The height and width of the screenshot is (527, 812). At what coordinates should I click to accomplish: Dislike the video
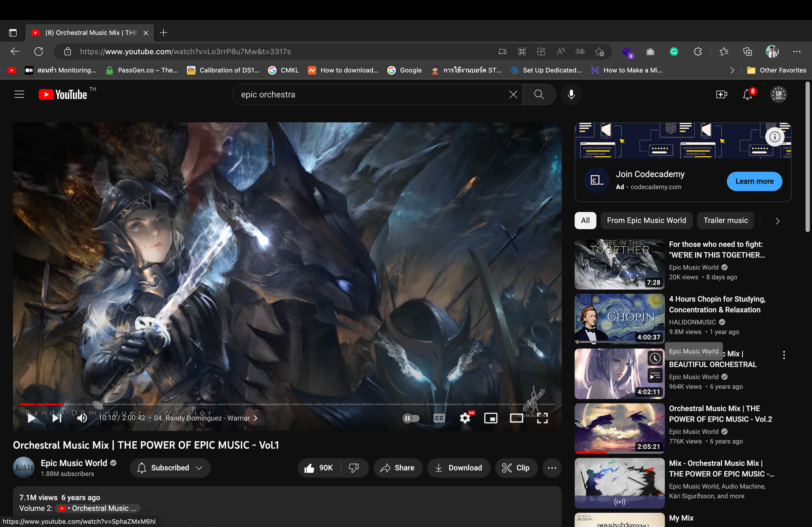click(x=354, y=468)
